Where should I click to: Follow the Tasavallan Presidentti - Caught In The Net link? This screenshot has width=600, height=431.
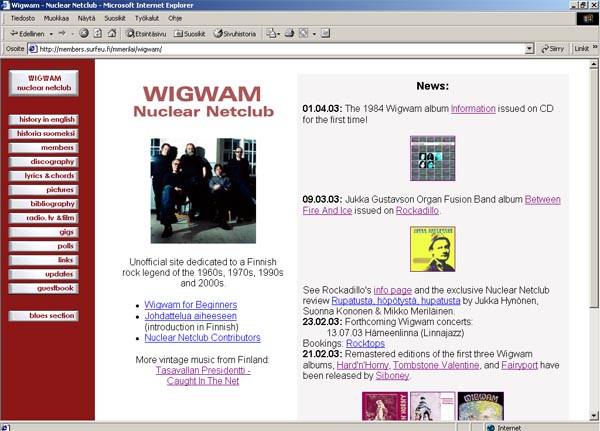(203, 376)
